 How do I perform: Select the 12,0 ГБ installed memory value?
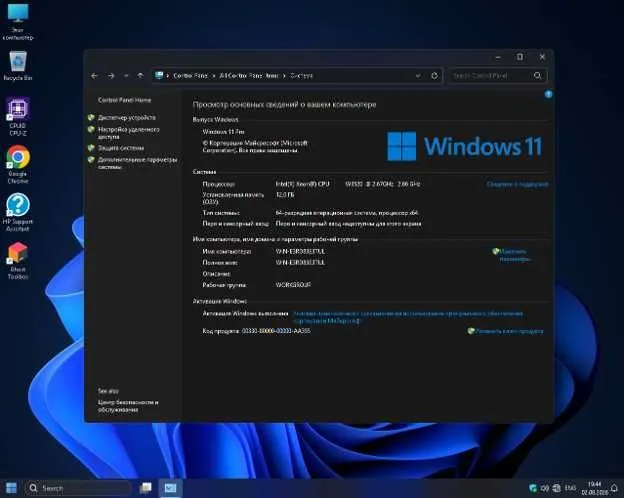(x=285, y=195)
